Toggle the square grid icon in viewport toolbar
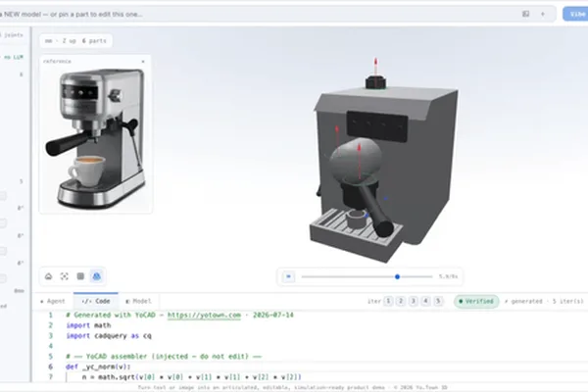The height and width of the screenshot is (392, 588). point(80,276)
